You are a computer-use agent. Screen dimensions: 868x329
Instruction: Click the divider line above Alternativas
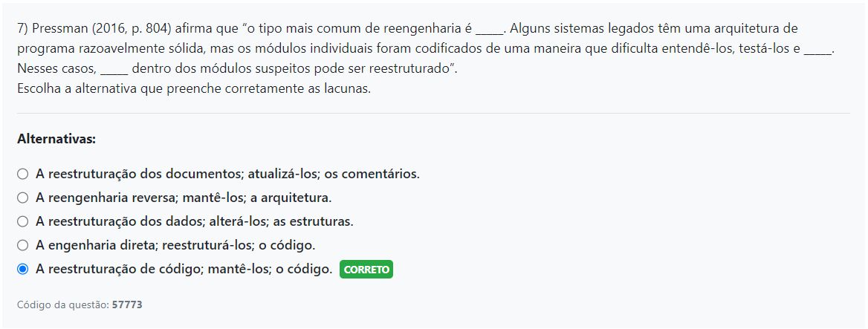pos(433,113)
